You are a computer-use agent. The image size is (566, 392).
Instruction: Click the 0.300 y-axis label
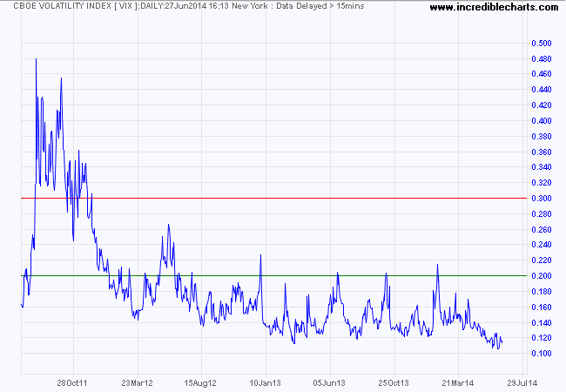coord(542,198)
